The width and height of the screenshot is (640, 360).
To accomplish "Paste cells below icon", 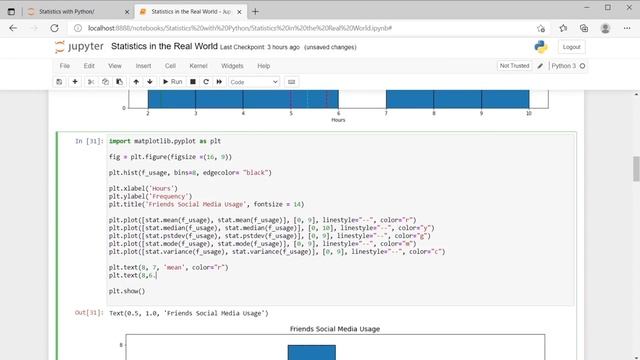I will click(x=120, y=82).
